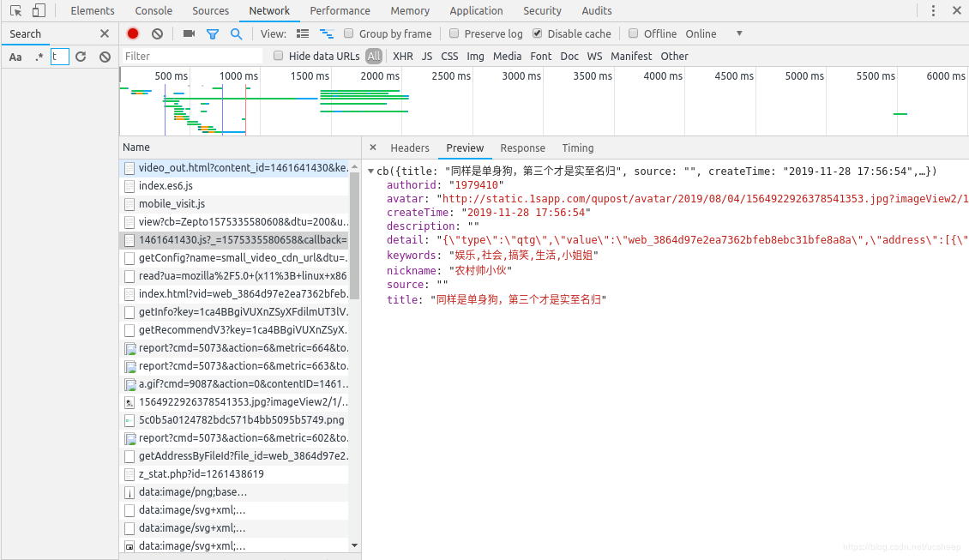Image resolution: width=969 pixels, height=560 pixels.
Task: Open DevTools more options menu
Action: (x=933, y=10)
